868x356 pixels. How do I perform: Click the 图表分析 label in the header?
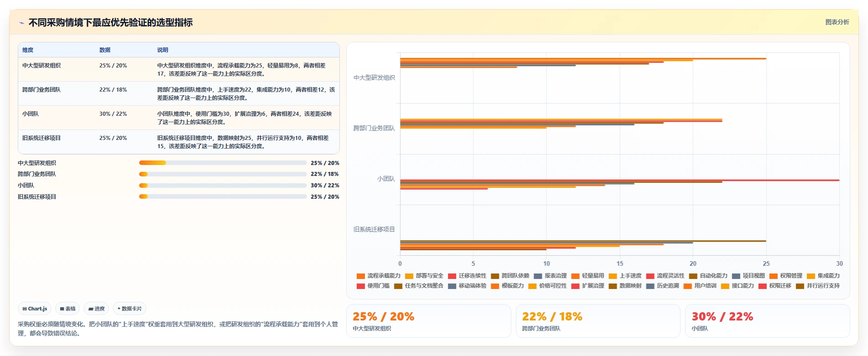837,22
